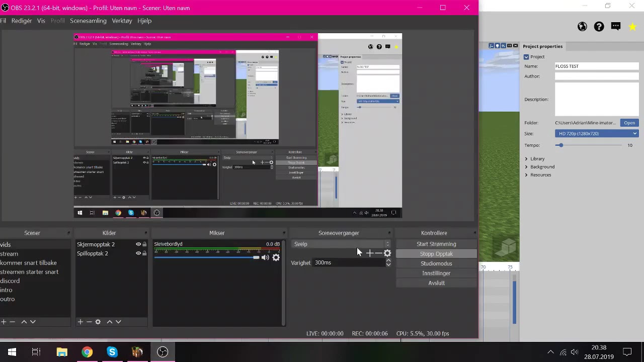Expand the Resources section

526,175
